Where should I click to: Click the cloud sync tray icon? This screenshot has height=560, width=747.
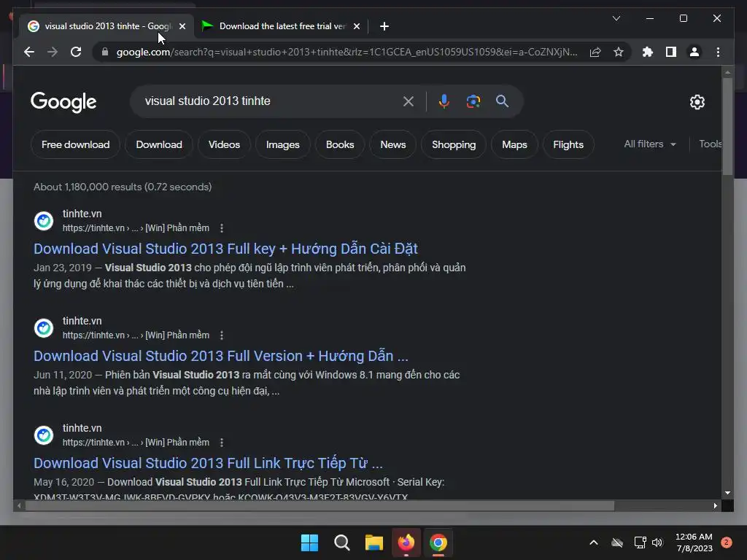[x=617, y=542]
